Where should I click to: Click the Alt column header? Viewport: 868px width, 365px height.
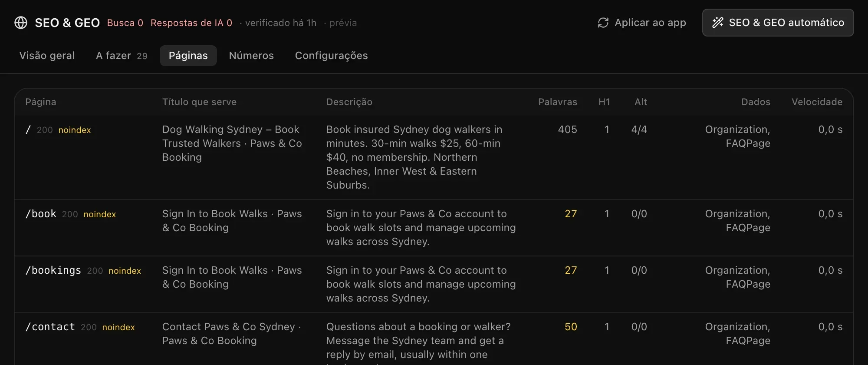[641, 102]
